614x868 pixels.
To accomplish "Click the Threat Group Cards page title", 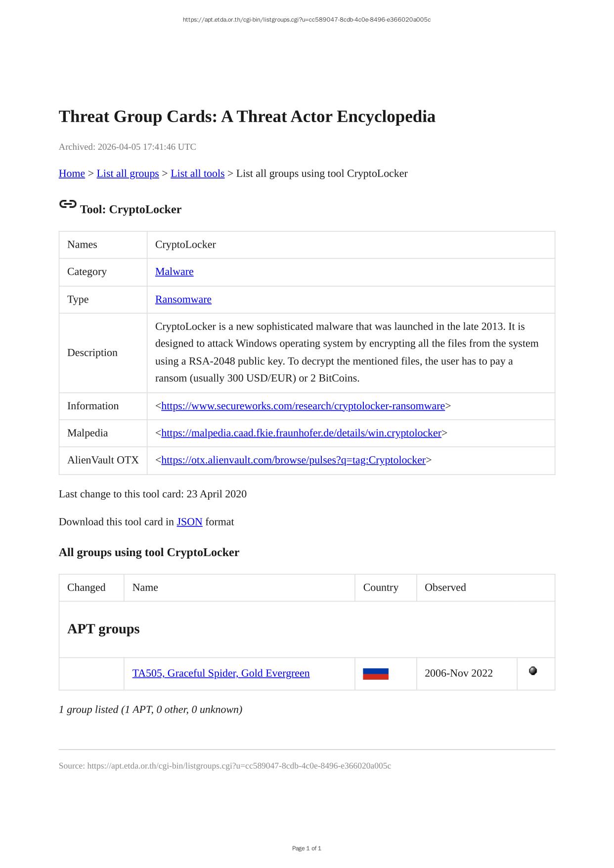I will (x=247, y=117).
